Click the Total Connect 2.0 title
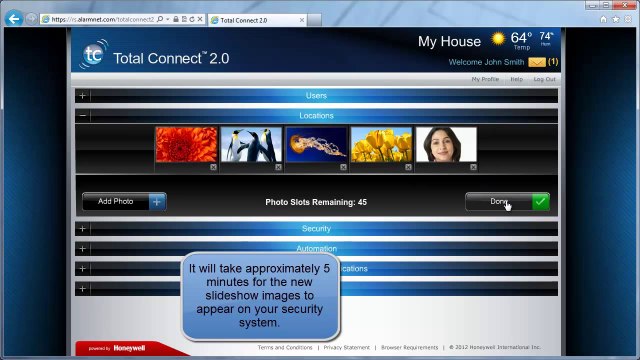The image size is (640, 360). click(171, 58)
